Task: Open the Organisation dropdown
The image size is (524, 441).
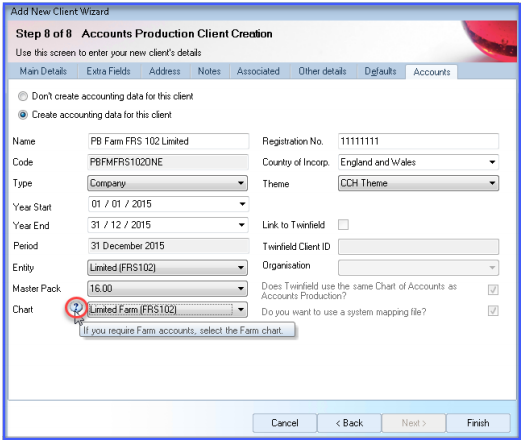Action: (x=418, y=268)
